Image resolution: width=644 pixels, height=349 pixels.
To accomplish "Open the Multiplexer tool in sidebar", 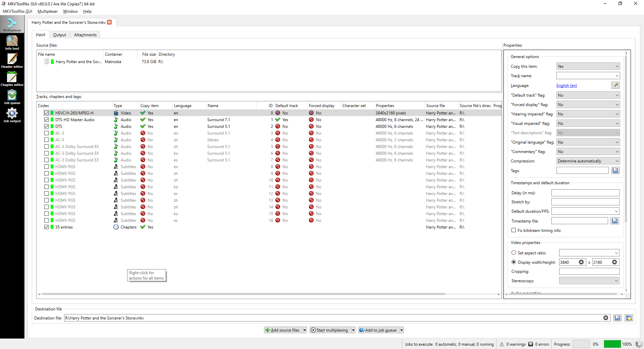I will point(12,24).
